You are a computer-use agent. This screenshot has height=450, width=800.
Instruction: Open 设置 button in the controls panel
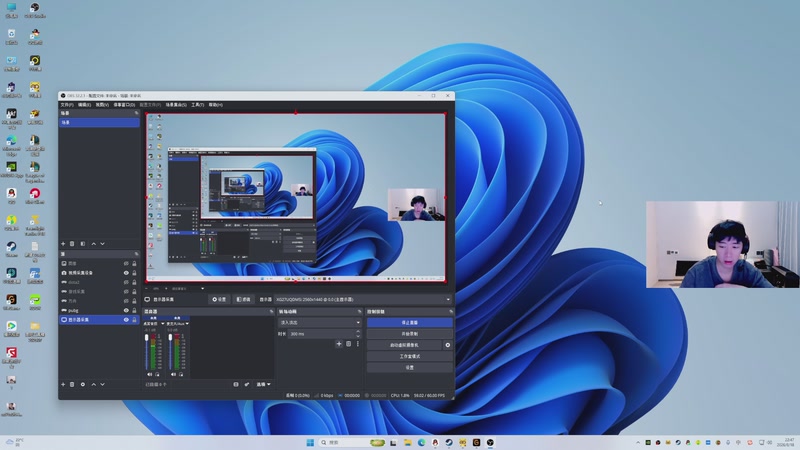tap(410, 367)
